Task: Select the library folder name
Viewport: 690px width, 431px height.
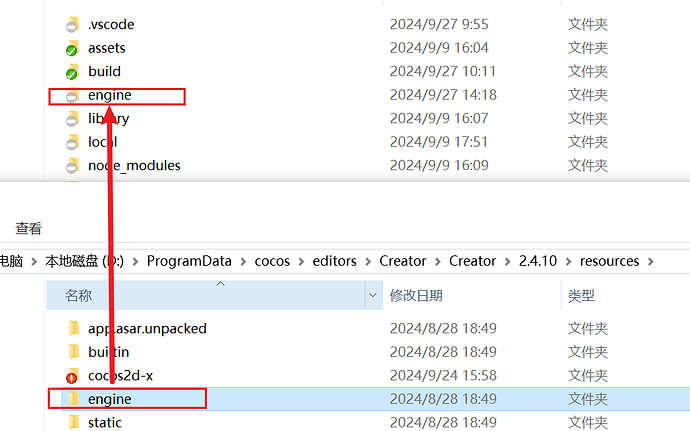Action: tap(108, 118)
